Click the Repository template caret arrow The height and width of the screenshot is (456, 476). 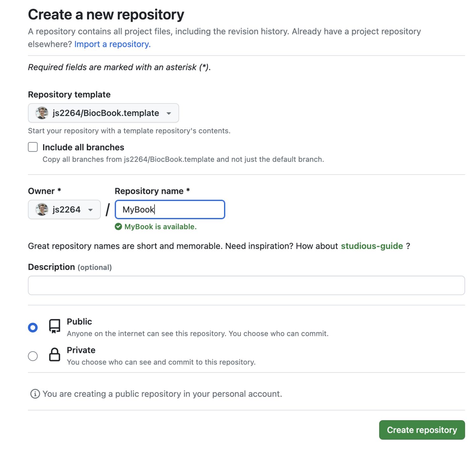[x=169, y=113]
